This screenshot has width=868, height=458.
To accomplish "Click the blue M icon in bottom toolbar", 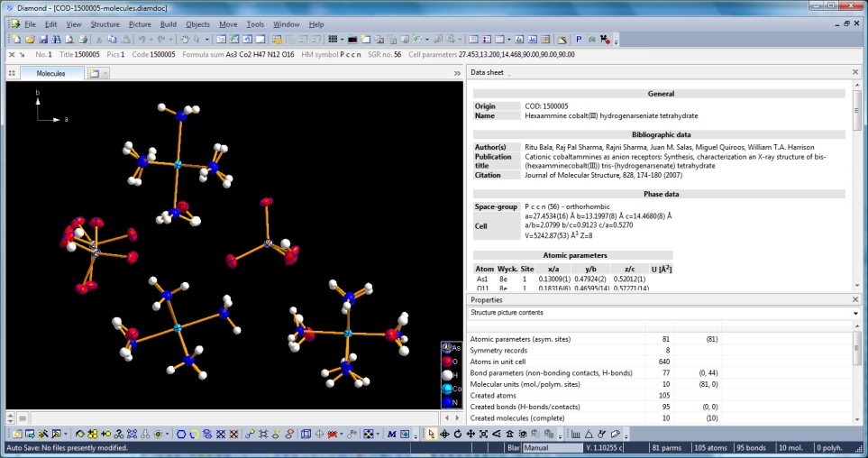I will click(x=392, y=434).
